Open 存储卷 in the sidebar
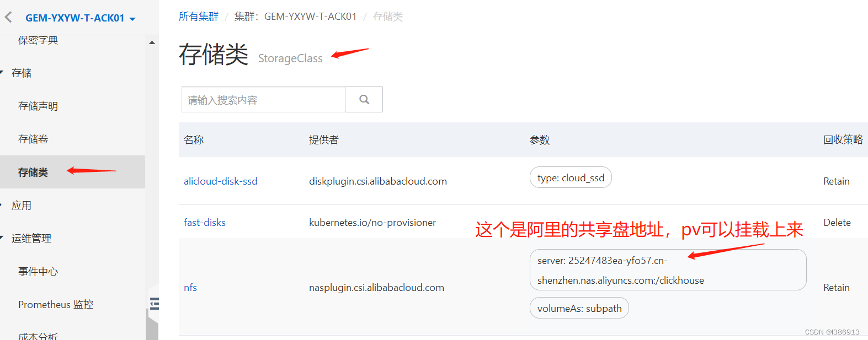 point(33,139)
